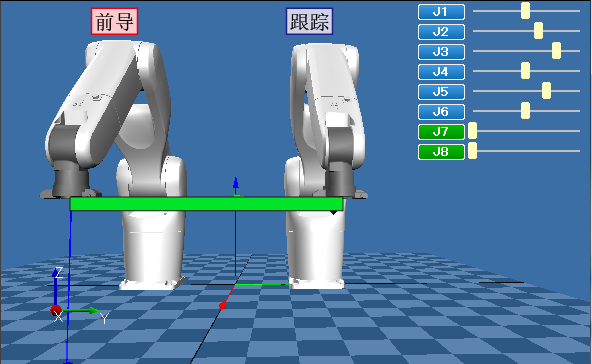The height and width of the screenshot is (364, 592).
Task: Click the J7 slider handle
Action: pos(472,131)
